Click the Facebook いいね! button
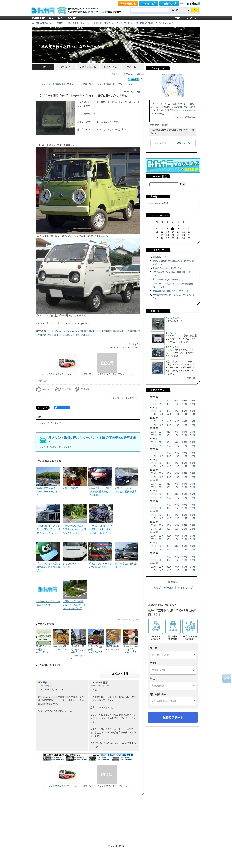 [62, 407]
